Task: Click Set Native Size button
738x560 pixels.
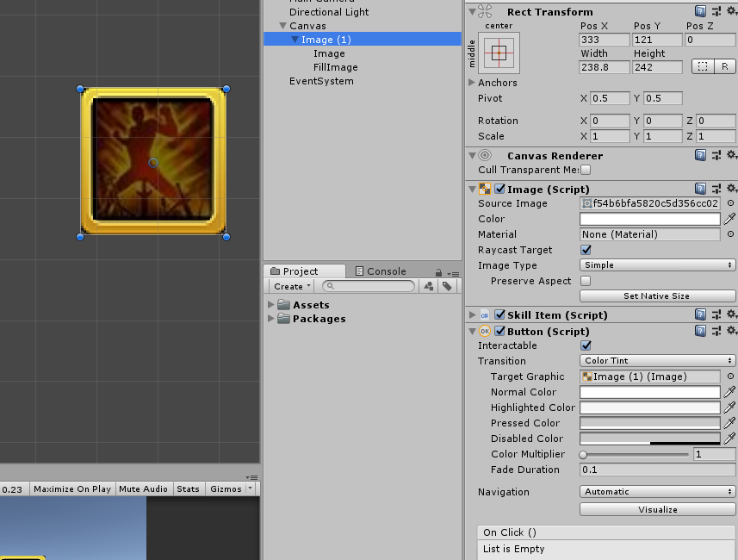Action: 658,296
